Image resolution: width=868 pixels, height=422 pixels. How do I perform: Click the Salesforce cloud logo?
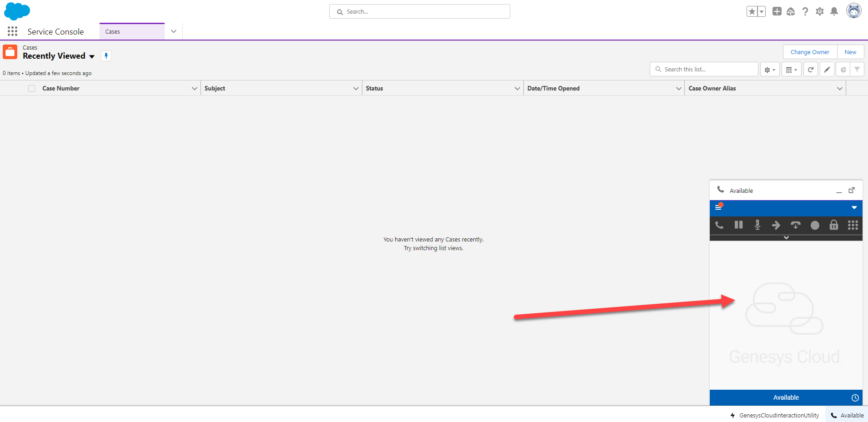17,11
